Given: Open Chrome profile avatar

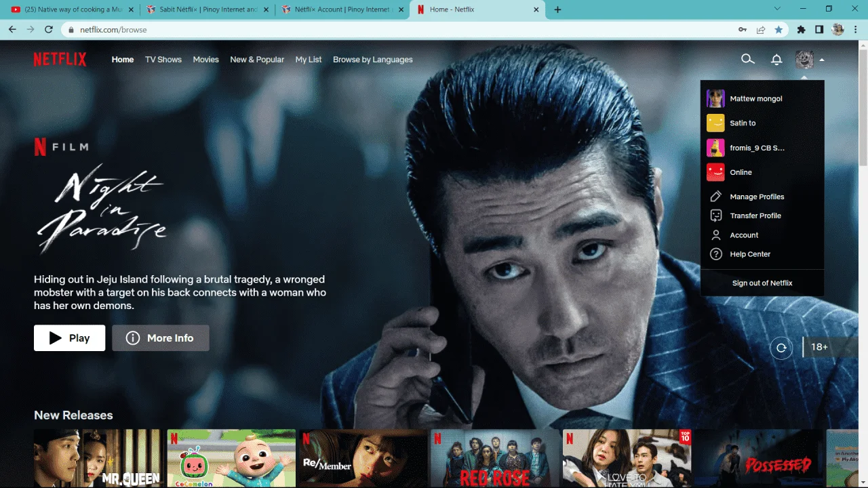Looking at the screenshot, I should (x=838, y=30).
